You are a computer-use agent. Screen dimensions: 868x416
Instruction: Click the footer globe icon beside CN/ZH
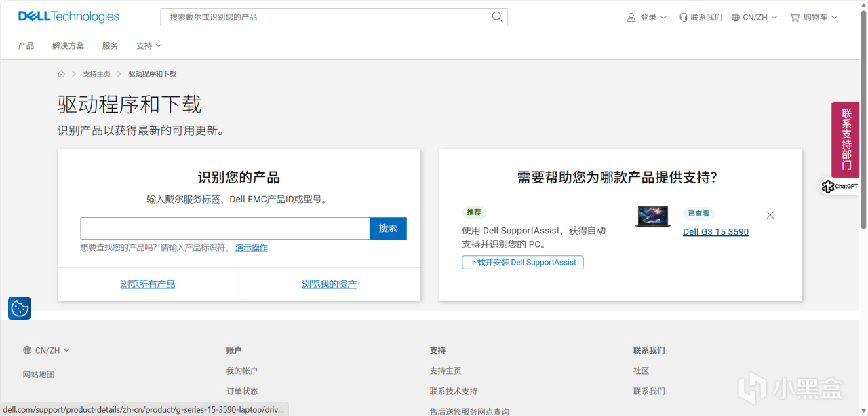click(x=27, y=350)
